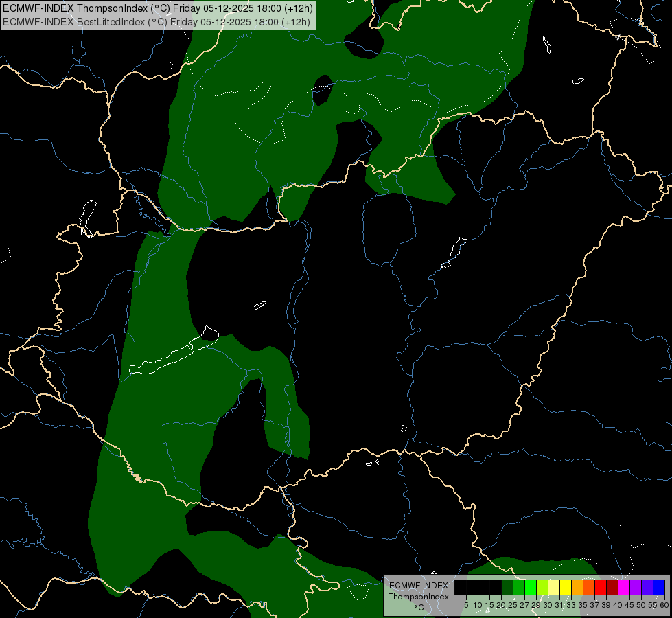Image resolution: width=672 pixels, height=618 pixels.
Task: Click legend tick value '15'
Action: [x=489, y=605]
